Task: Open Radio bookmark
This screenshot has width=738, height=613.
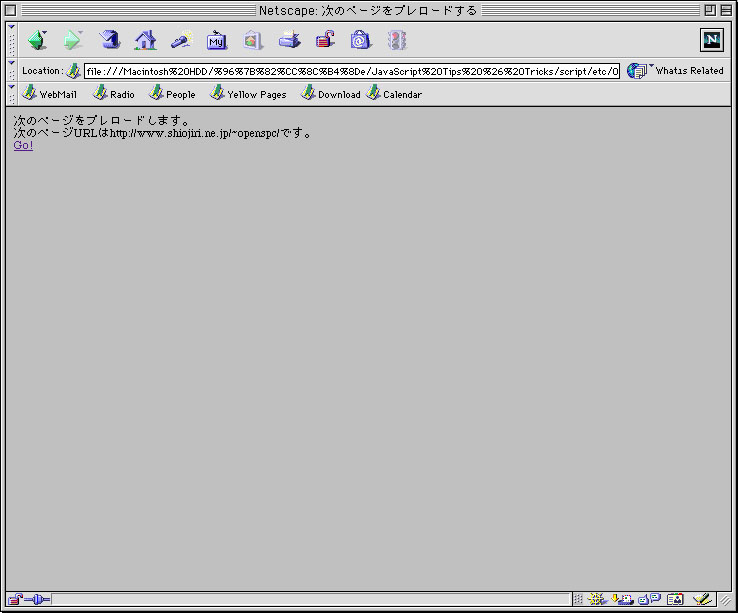Action: click(114, 94)
